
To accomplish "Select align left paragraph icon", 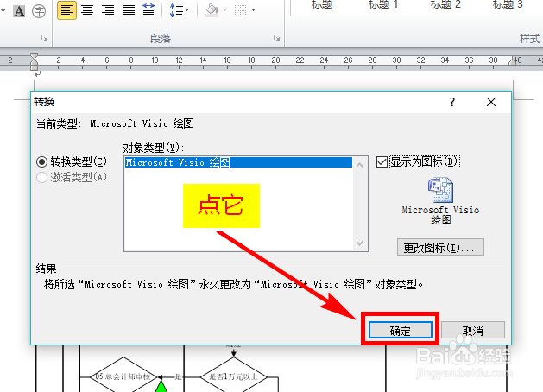I will tap(66, 10).
